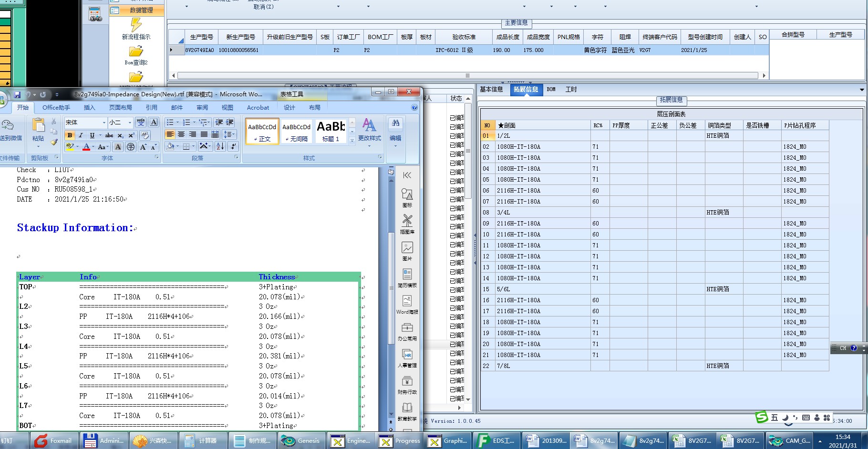Viewport: 868px width, 449px height.
Task: Open the Genesis taskbar item
Action: point(302,441)
